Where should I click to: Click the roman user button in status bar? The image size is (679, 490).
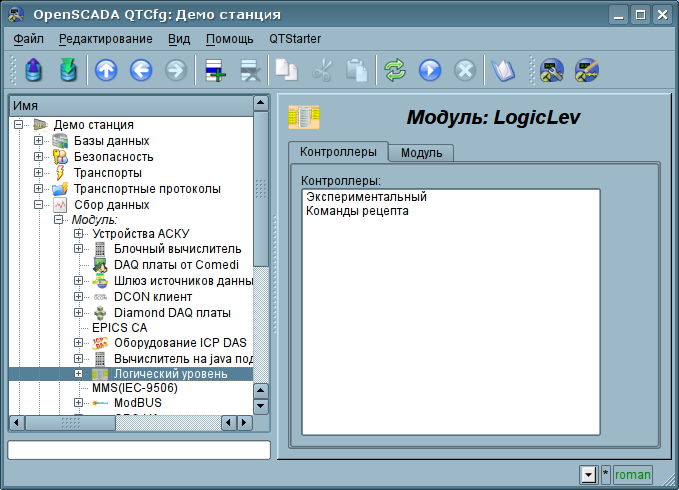633,475
